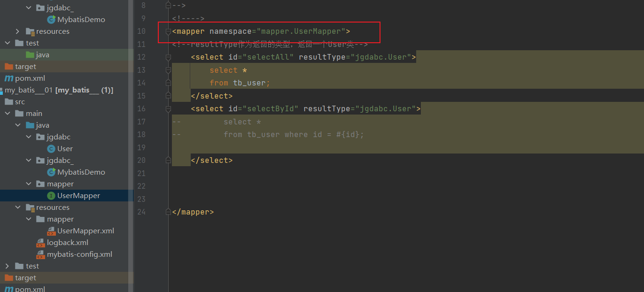Image resolution: width=644 pixels, height=292 pixels.
Task: Click java folder icon under main
Action: tap(30, 125)
